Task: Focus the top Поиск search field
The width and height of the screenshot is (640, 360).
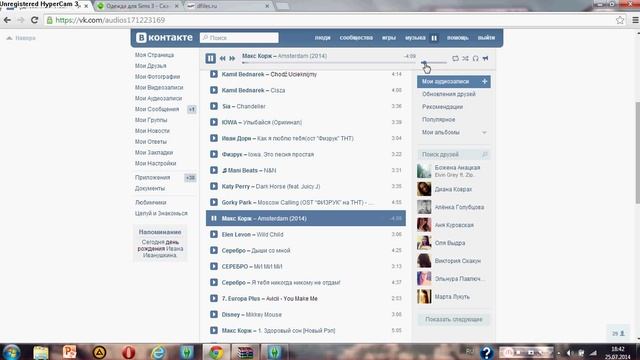Action: [239, 38]
